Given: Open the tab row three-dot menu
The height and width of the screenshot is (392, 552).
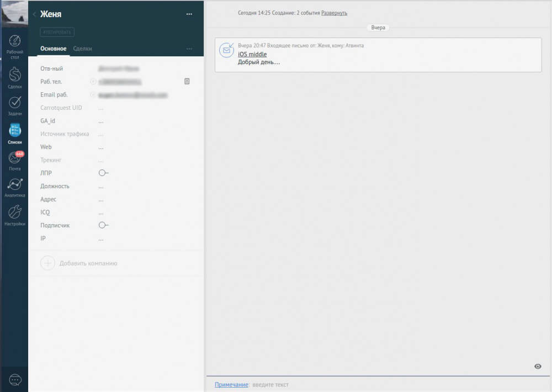Looking at the screenshot, I should (189, 49).
